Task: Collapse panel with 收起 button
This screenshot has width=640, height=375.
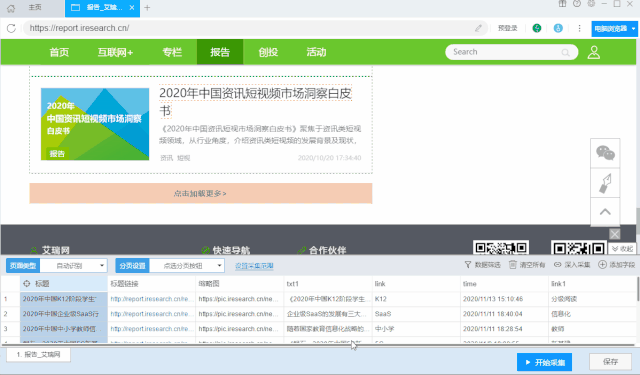Action: (622, 249)
